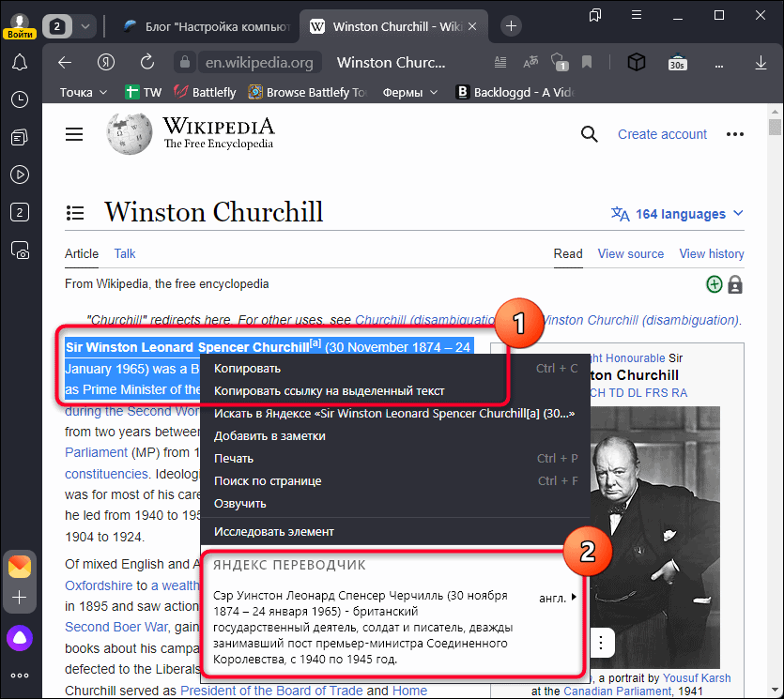Viewport: 784px width, 699px height.
Task: Change translation language англ. arrow
Action: 558,598
